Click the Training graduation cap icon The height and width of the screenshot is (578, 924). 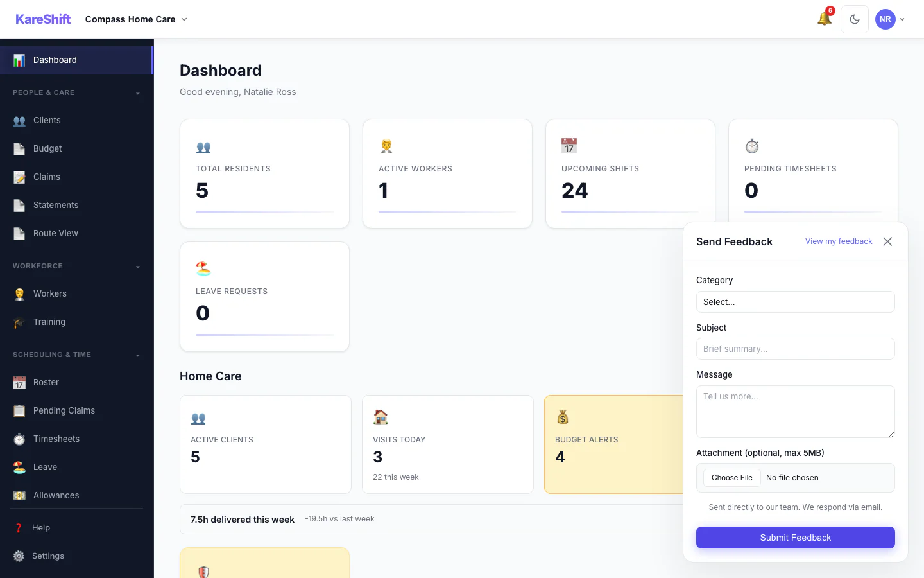pyautogui.click(x=19, y=322)
